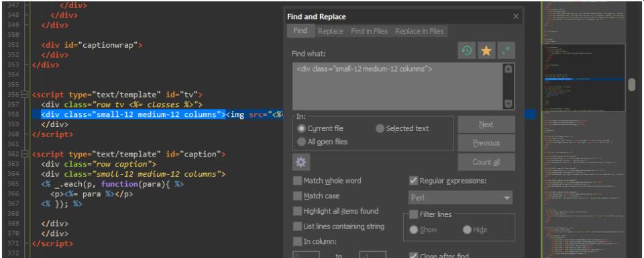Screen dimensions: 644x258
Task: Click the Find and Replace dialog title
Action: pyautogui.click(x=316, y=16)
